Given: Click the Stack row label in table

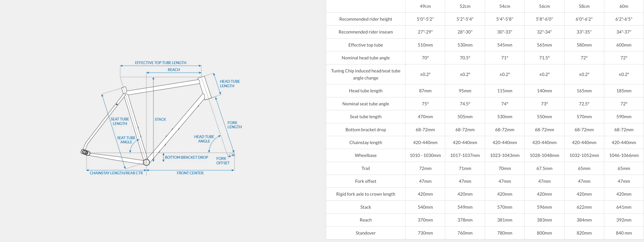Looking at the screenshot, I should click(366, 207).
